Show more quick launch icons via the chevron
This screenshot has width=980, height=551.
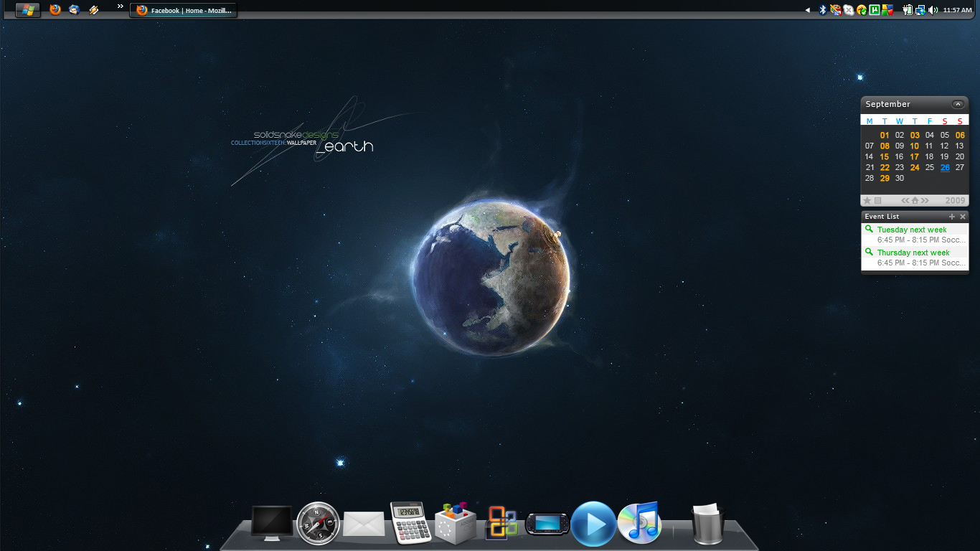coord(119,6)
